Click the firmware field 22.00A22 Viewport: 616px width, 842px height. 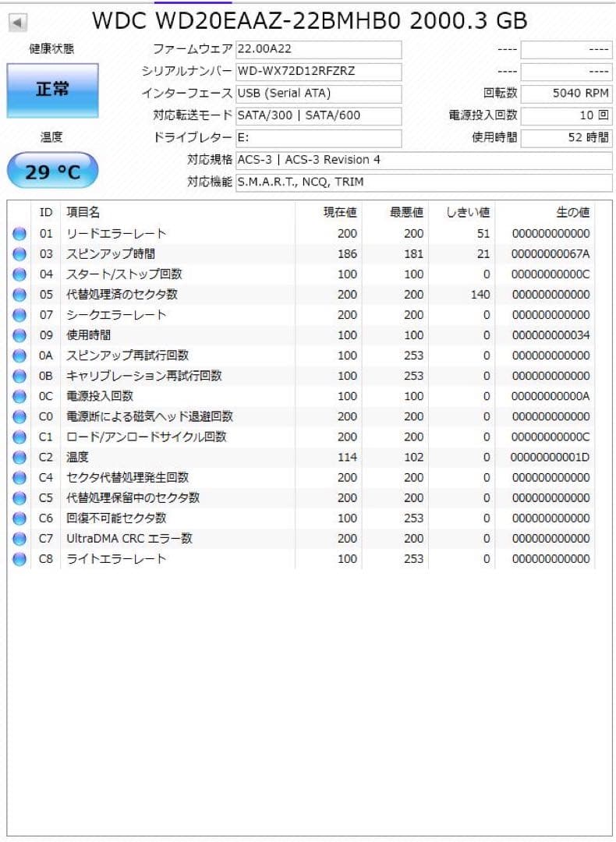coord(318,49)
